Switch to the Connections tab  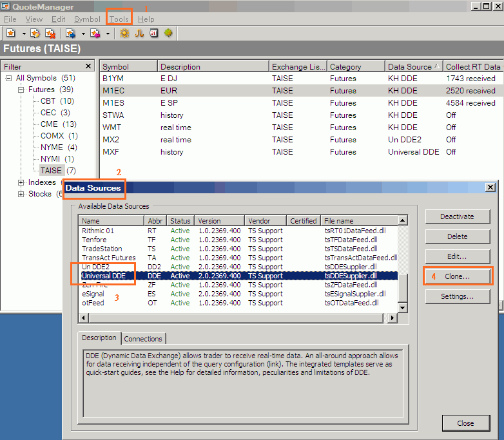point(143,339)
